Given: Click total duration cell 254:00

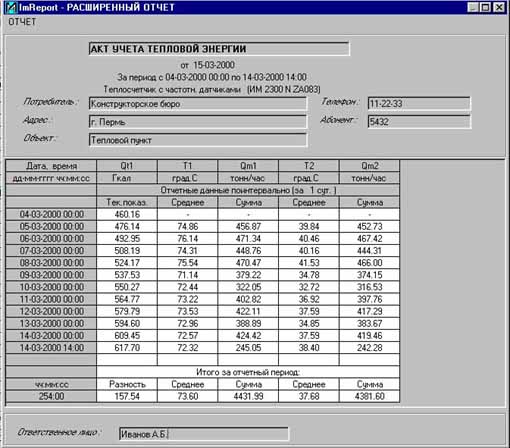Looking at the screenshot, I should click(51, 396).
